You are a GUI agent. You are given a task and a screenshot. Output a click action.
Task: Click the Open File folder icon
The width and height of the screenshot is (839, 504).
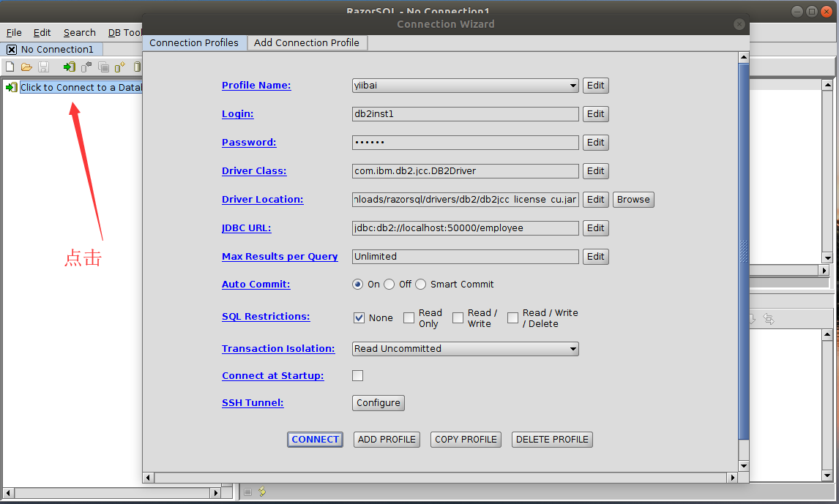[26, 67]
